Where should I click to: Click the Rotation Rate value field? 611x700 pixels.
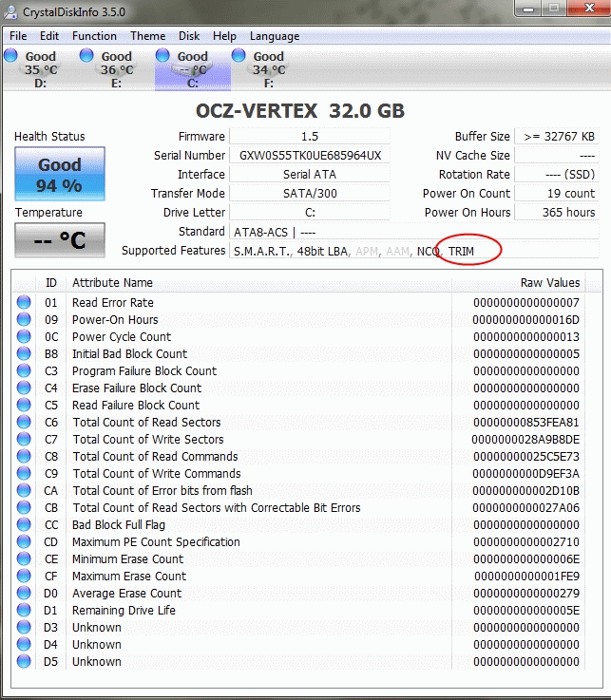click(x=557, y=174)
